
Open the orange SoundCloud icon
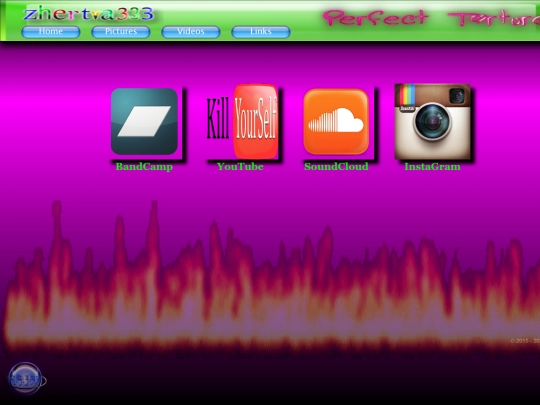click(336, 122)
